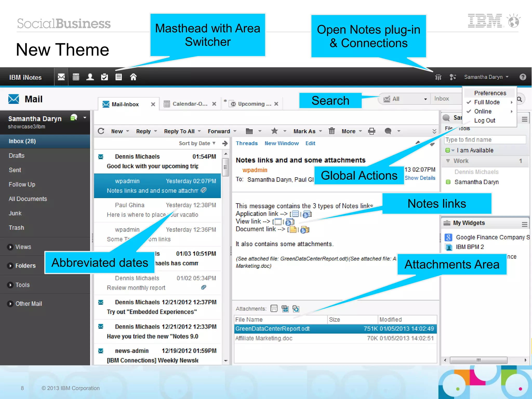532x399 pixels.
Task: Click the Connections icon in masthead
Action: pyautogui.click(x=453, y=77)
